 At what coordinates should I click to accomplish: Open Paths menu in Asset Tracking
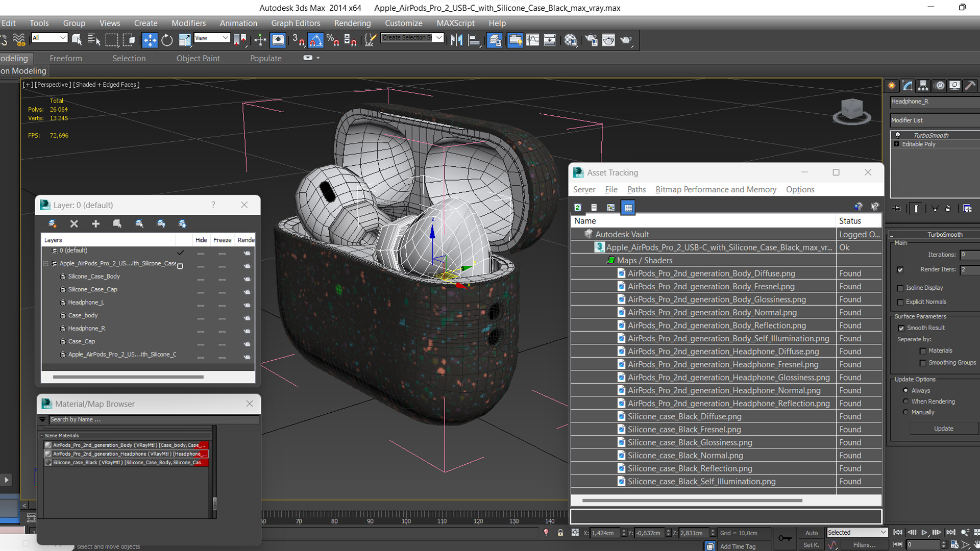click(x=636, y=189)
